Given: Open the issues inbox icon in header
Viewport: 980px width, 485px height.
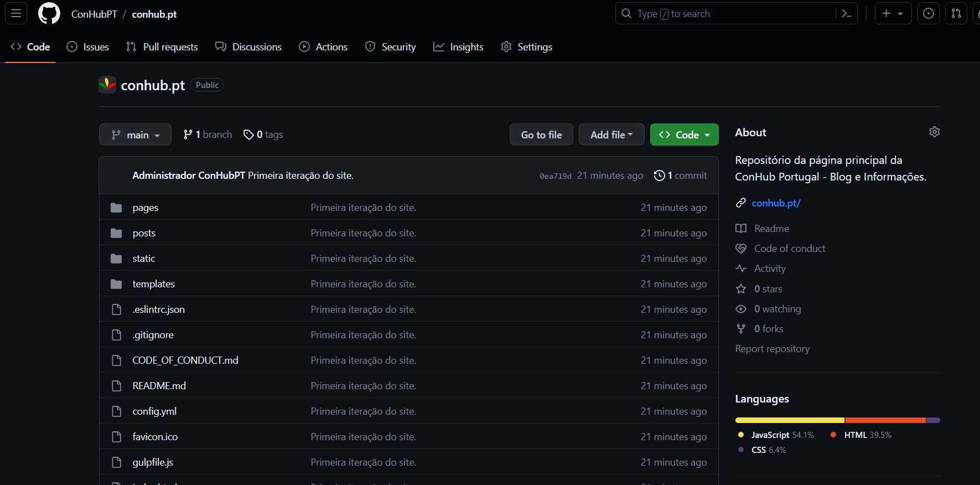Looking at the screenshot, I should (929, 13).
